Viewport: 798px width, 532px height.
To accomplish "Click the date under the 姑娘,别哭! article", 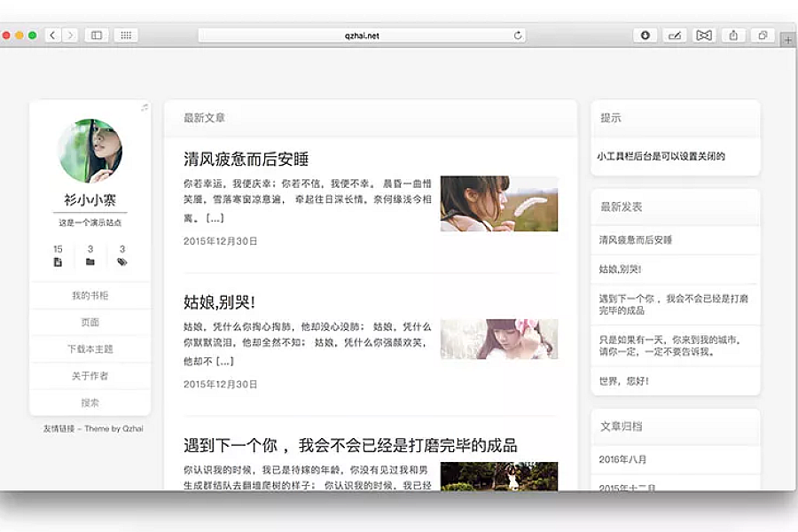I will point(221,384).
